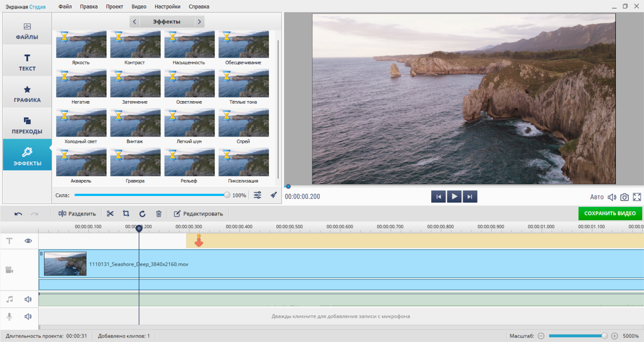Toggle preview volume speaker icon
The height and width of the screenshot is (342, 644).
tap(612, 197)
